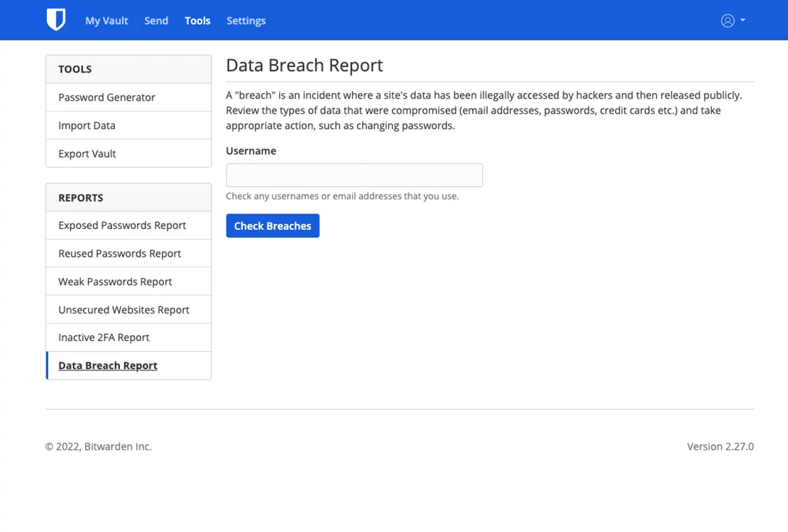
Task: Switch to My Vault
Action: coord(106,21)
